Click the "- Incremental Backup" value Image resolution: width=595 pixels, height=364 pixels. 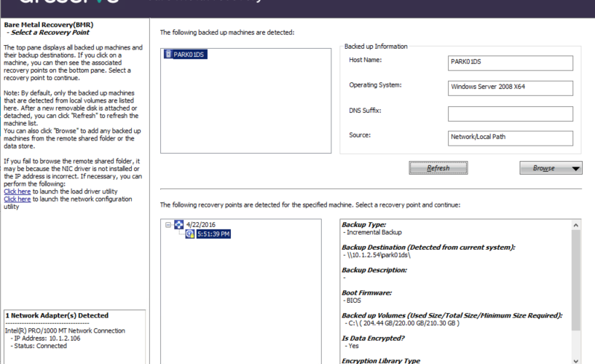[372, 232]
